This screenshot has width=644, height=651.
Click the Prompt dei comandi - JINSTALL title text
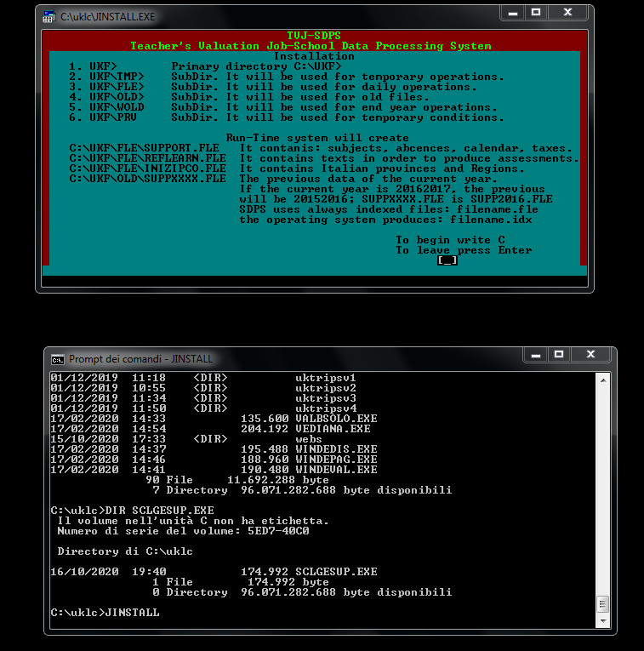140,359
